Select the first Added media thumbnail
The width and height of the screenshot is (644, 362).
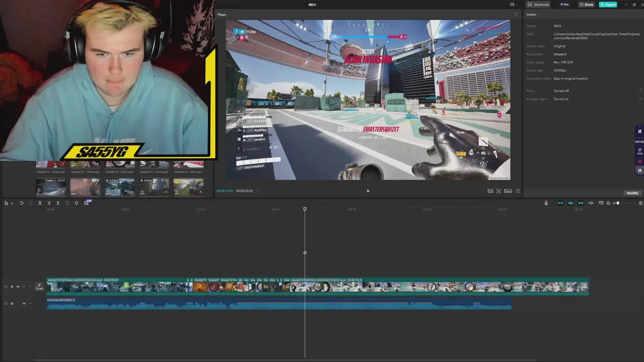120,187
